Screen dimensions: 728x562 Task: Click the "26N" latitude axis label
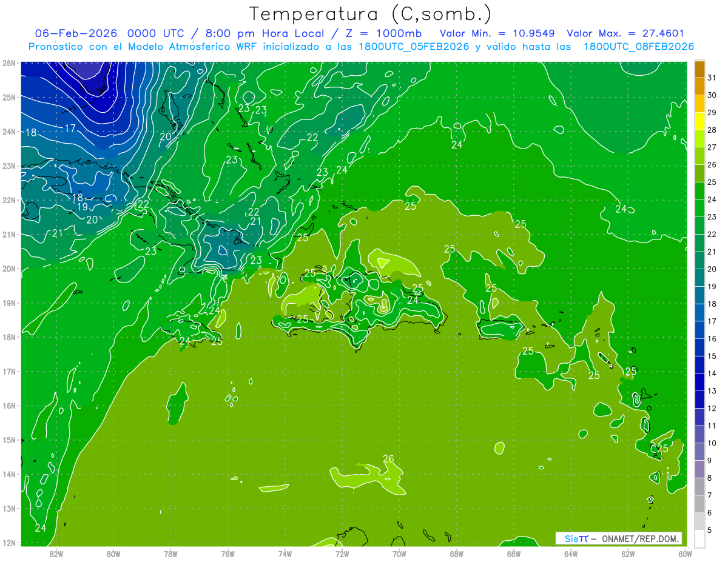pyautogui.click(x=8, y=63)
